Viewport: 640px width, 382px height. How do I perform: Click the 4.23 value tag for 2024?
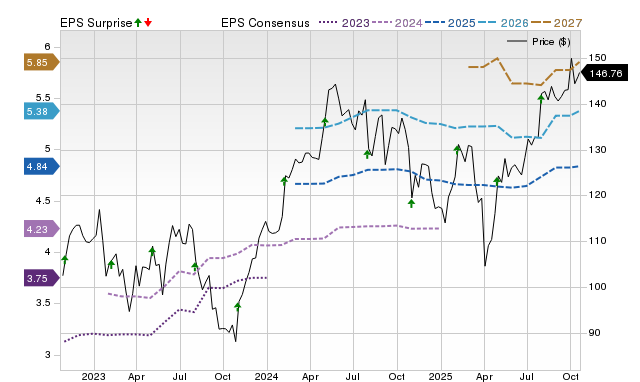pos(42,229)
